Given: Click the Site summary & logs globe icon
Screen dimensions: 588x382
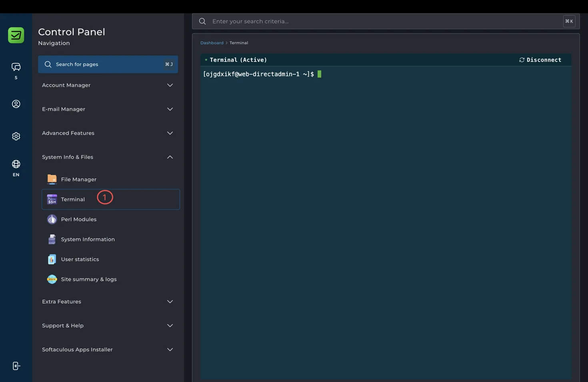Looking at the screenshot, I should pyautogui.click(x=52, y=279).
